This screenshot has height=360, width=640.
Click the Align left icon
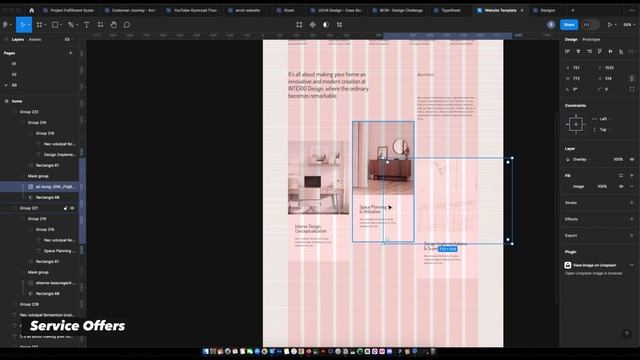567,51
